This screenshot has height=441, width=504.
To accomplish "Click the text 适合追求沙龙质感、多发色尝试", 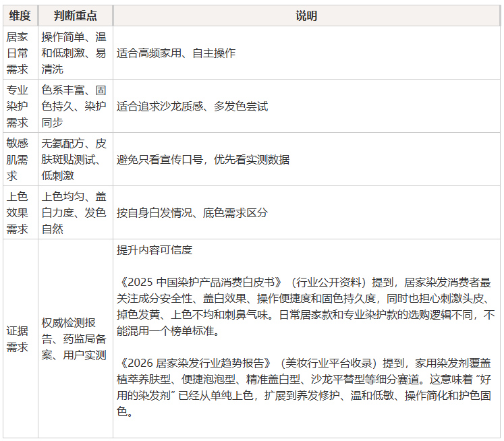I will coord(192,107).
